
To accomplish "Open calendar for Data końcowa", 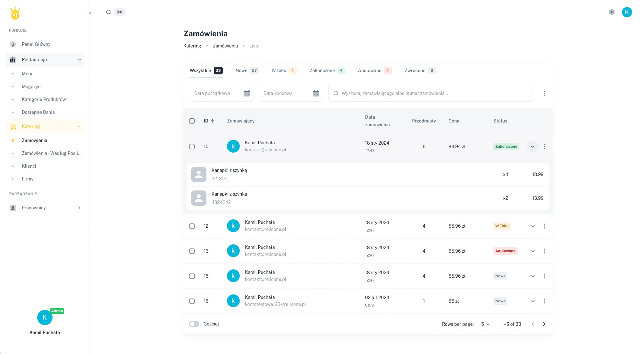I will [316, 93].
